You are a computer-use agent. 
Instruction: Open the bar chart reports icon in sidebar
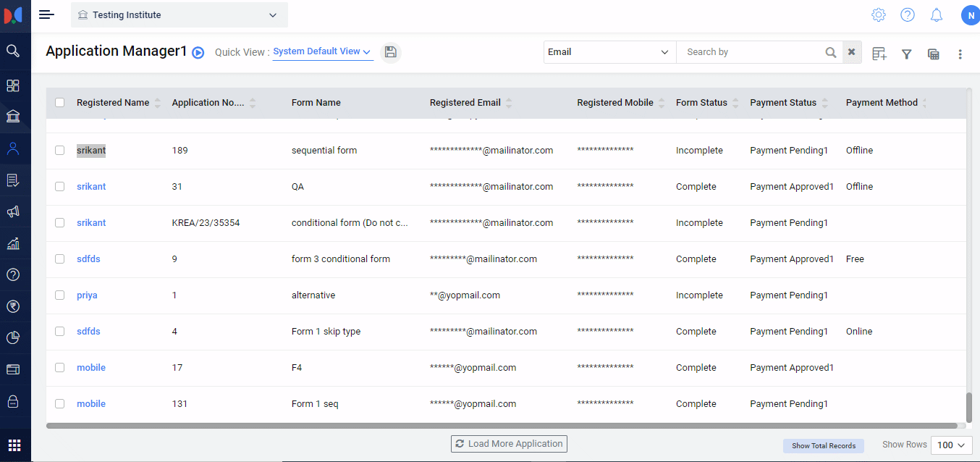click(13, 243)
